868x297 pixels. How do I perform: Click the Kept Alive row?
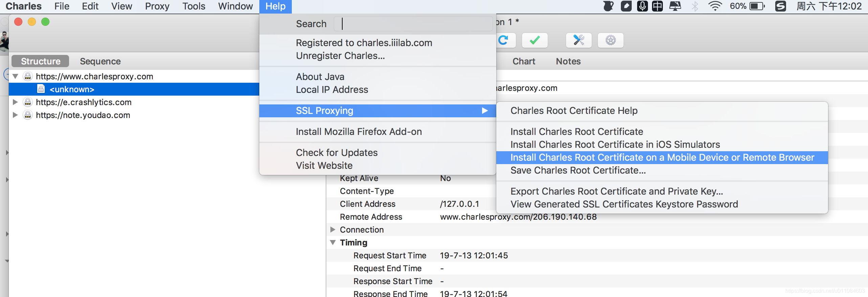coord(411,178)
